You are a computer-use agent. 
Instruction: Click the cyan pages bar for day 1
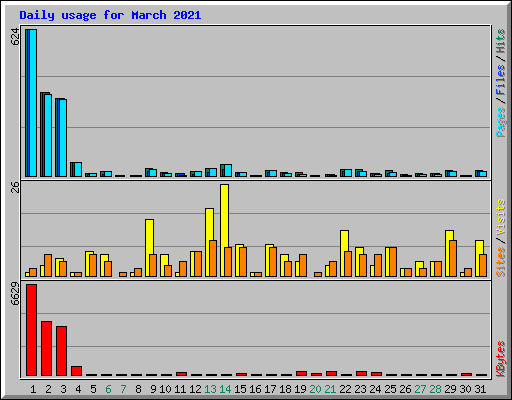pyautogui.click(x=33, y=103)
